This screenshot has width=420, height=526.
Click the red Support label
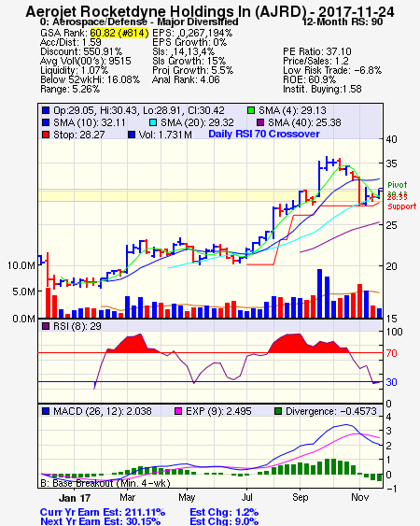point(402,206)
